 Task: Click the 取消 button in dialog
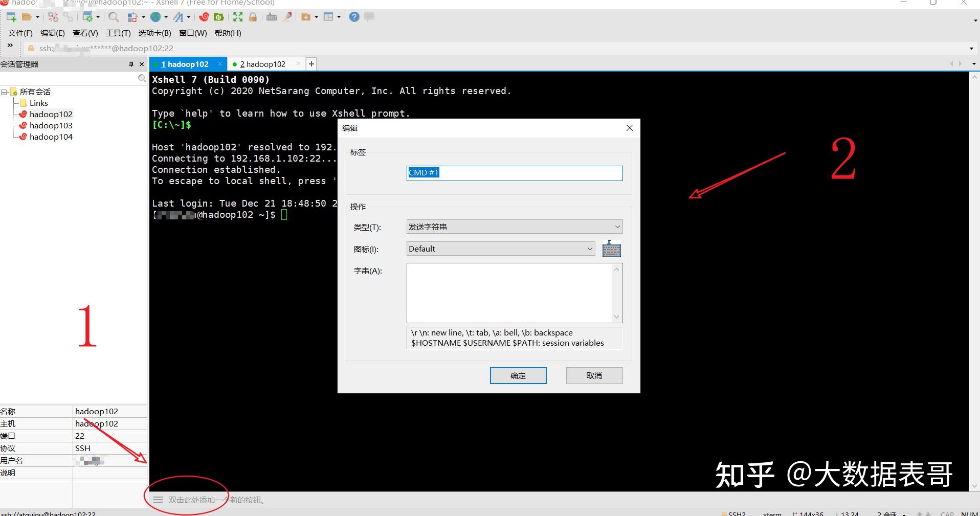tap(594, 376)
